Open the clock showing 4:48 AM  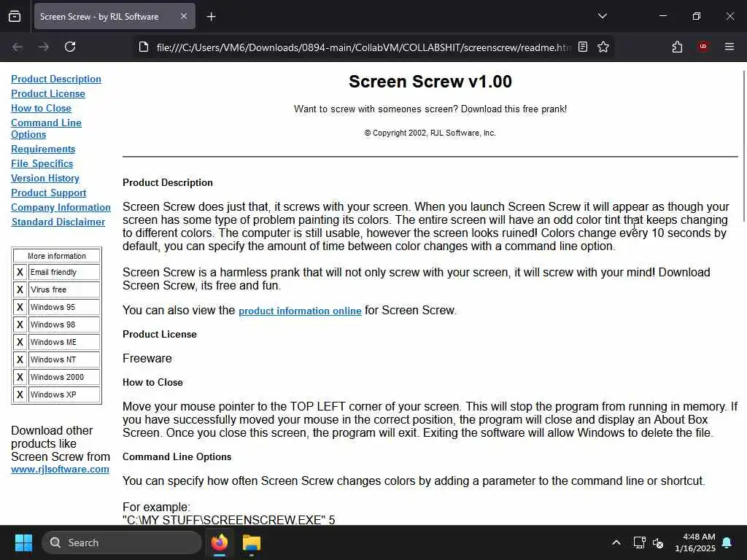point(695,542)
